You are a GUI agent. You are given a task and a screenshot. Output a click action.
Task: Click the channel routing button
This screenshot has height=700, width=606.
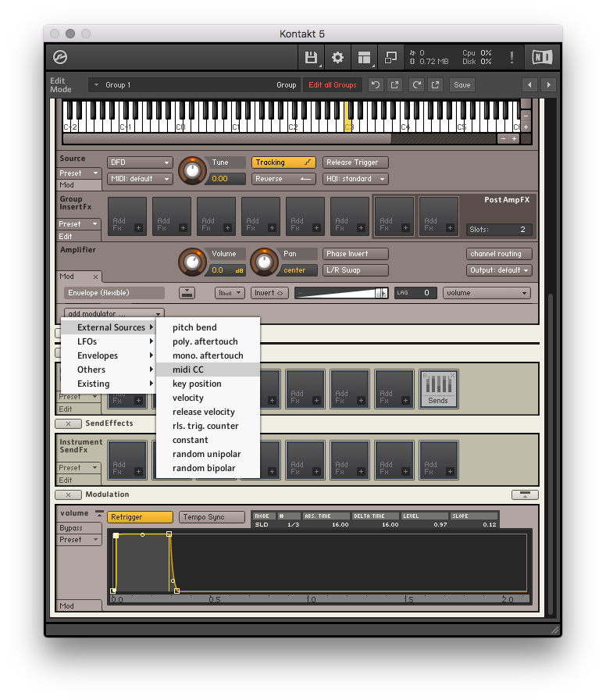(499, 254)
